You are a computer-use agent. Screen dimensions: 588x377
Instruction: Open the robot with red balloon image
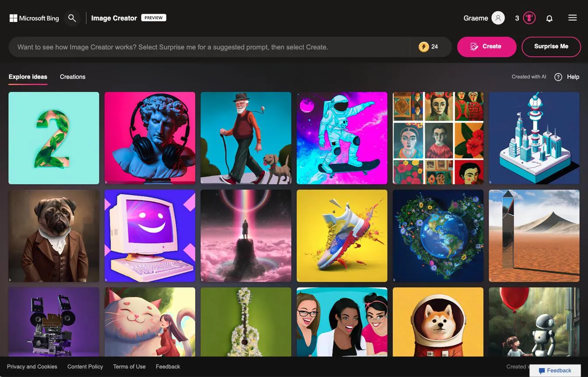pyautogui.click(x=534, y=322)
